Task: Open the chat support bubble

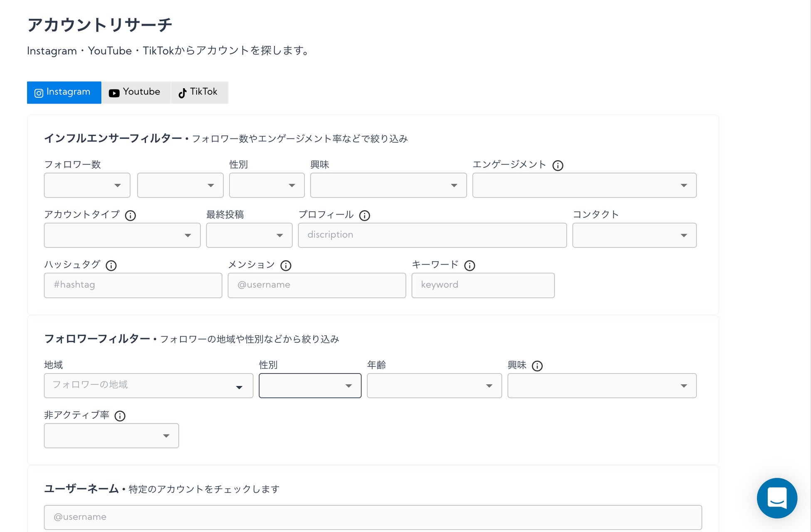Action: point(776,498)
